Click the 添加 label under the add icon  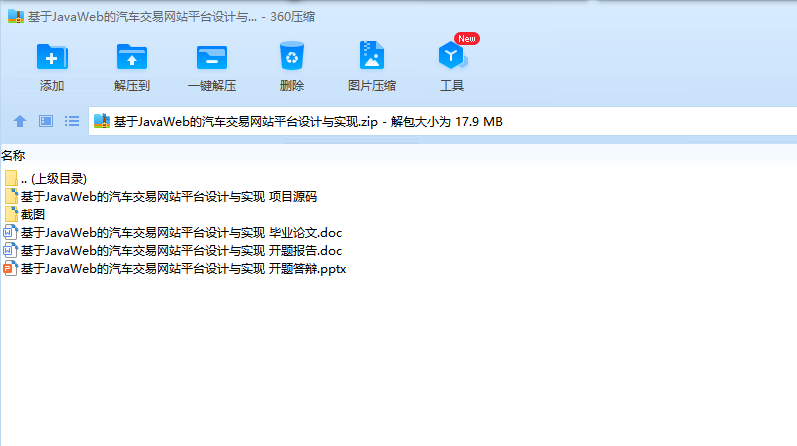click(x=52, y=85)
